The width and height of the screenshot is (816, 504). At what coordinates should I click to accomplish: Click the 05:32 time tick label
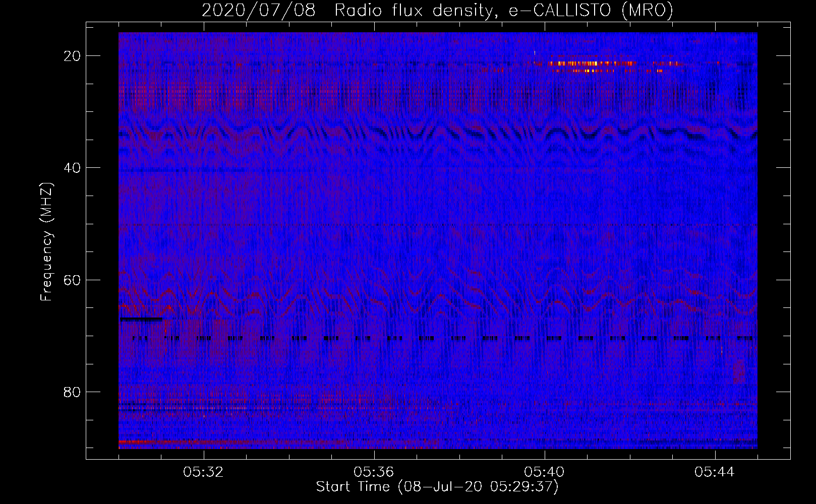204,472
